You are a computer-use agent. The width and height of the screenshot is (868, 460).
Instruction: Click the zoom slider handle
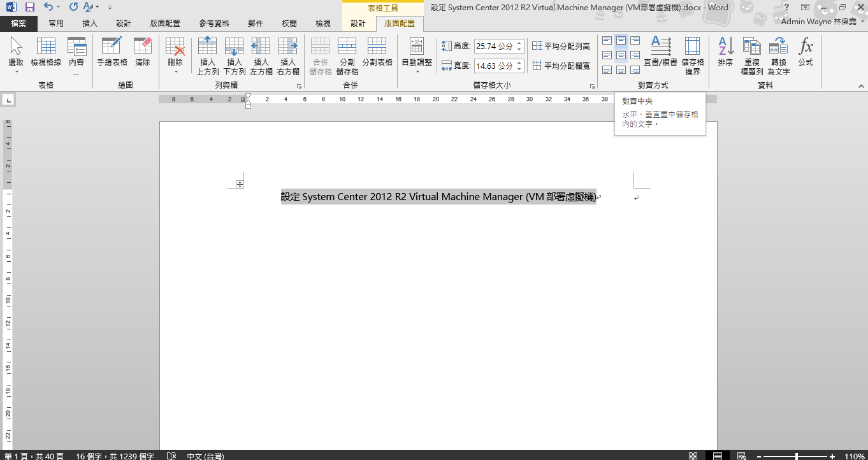click(x=797, y=456)
